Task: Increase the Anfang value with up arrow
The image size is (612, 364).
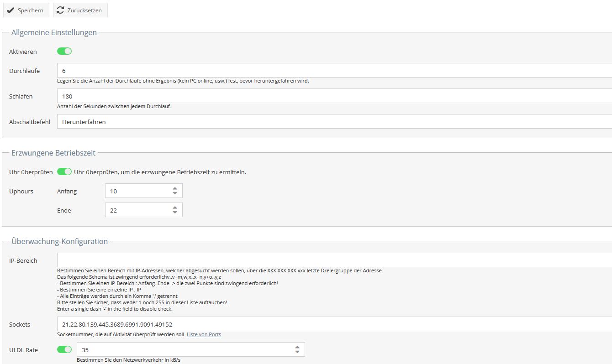Action: pos(175,188)
